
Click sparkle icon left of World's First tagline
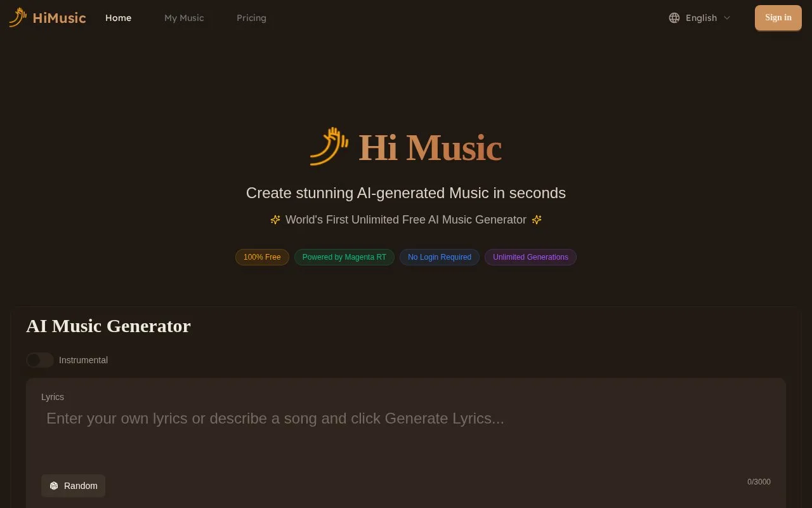(275, 220)
